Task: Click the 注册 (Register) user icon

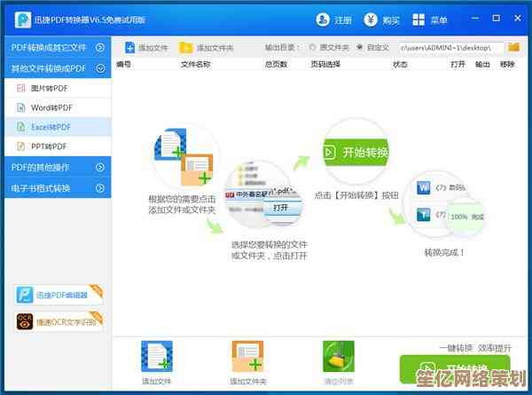Action: click(x=322, y=20)
